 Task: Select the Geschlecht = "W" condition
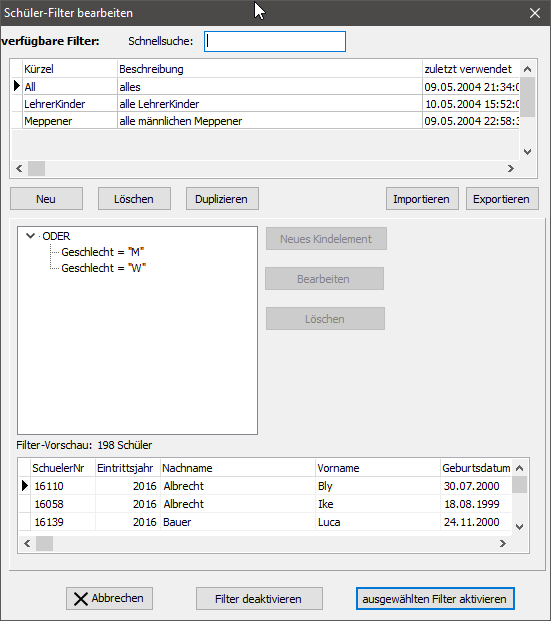pyautogui.click(x=103, y=268)
